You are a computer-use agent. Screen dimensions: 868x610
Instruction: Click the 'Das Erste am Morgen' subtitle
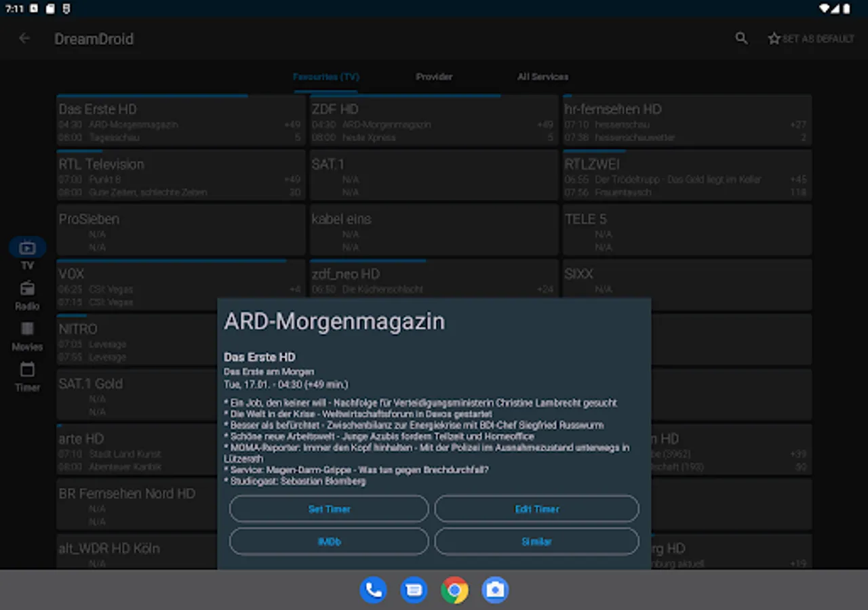(269, 371)
